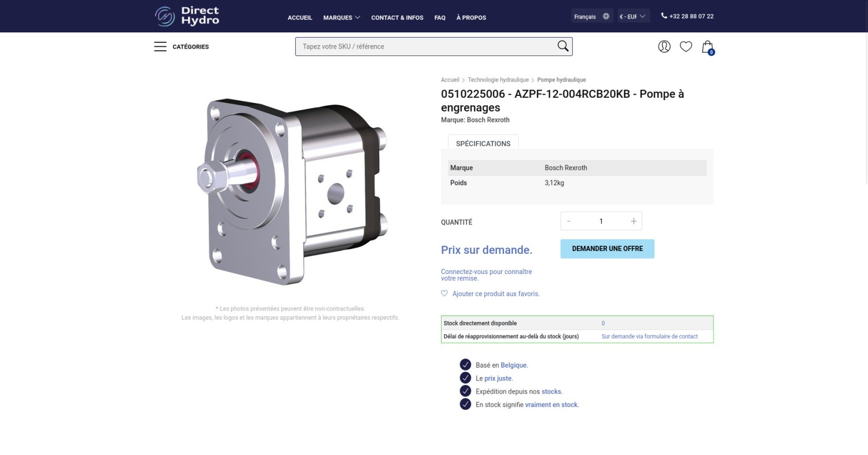Image resolution: width=868 pixels, height=455 pixels.
Task: Click the Accueil breadcrumb link
Action: (x=450, y=80)
